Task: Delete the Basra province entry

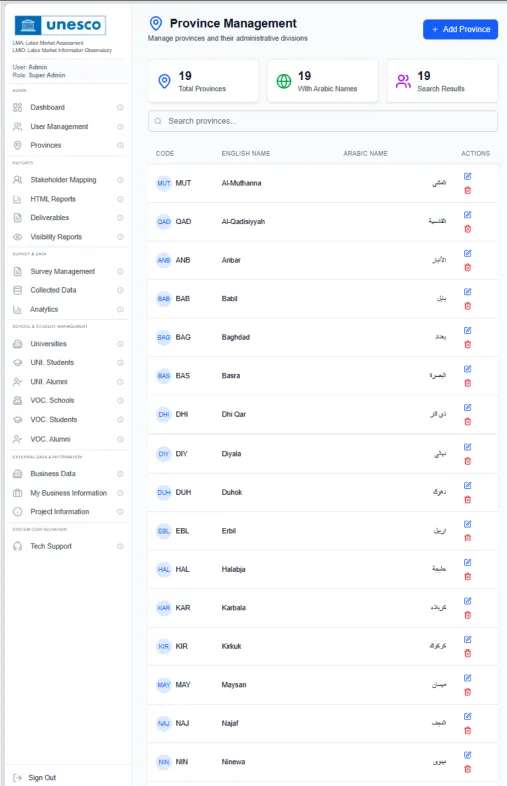Action: point(467,383)
